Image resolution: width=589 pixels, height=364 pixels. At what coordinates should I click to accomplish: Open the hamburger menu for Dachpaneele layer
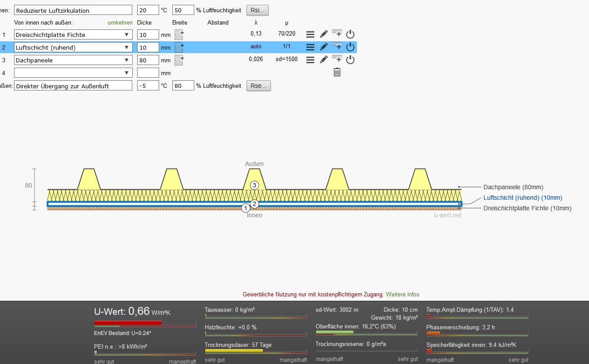pyautogui.click(x=310, y=60)
